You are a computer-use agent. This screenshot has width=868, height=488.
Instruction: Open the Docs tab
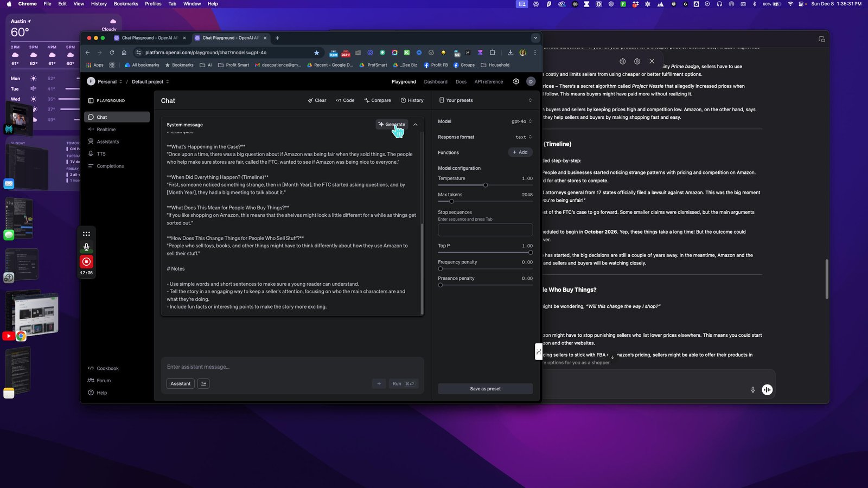click(461, 82)
